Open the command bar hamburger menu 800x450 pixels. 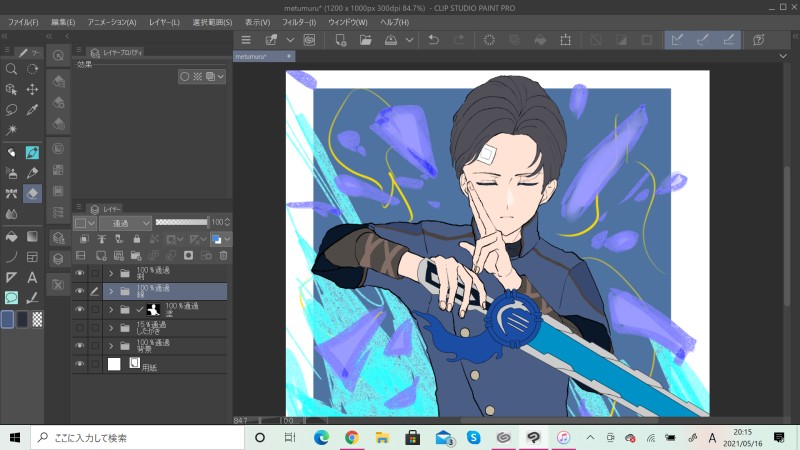246,40
